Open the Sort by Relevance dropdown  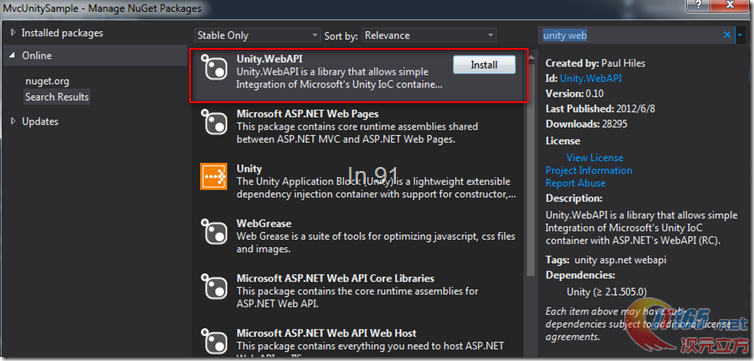pyautogui.click(x=429, y=35)
